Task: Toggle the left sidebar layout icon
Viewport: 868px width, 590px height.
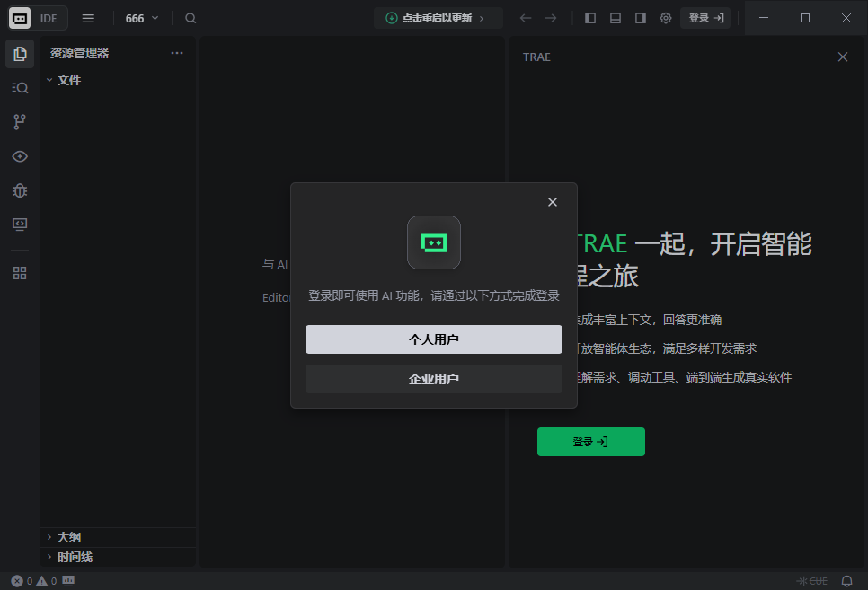Action: click(x=590, y=18)
